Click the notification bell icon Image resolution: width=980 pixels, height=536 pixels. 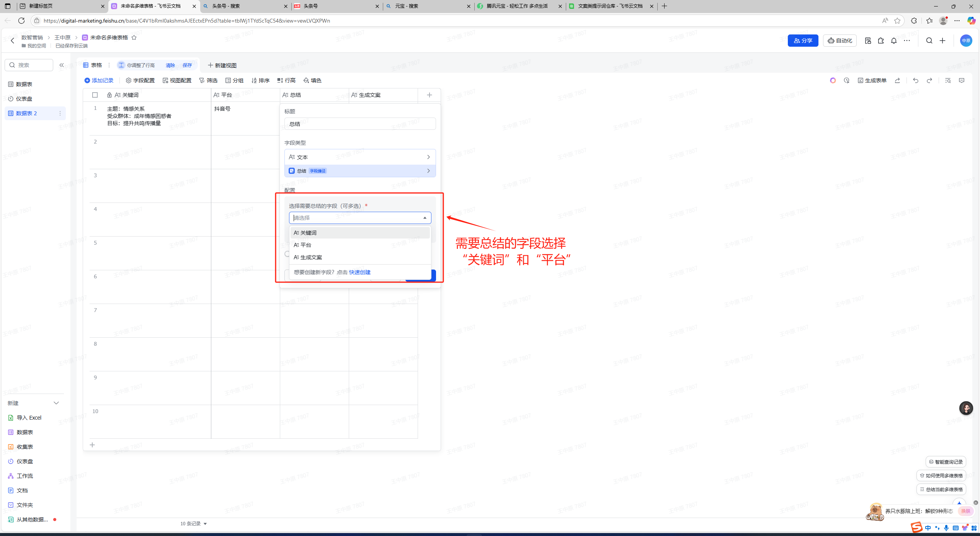(893, 41)
